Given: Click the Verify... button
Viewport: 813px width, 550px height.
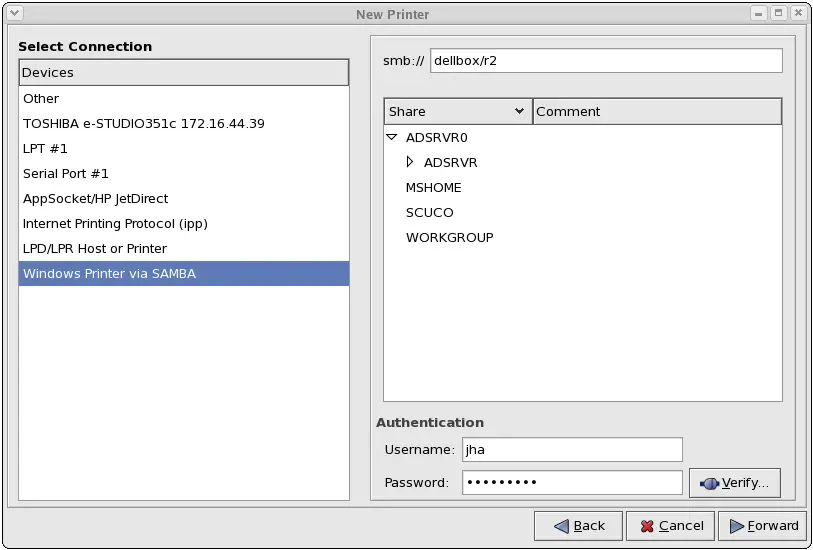Looking at the screenshot, I should click(735, 483).
